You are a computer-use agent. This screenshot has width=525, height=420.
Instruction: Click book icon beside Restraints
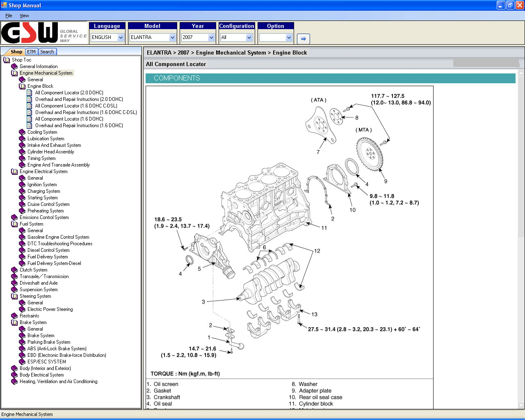[14, 316]
